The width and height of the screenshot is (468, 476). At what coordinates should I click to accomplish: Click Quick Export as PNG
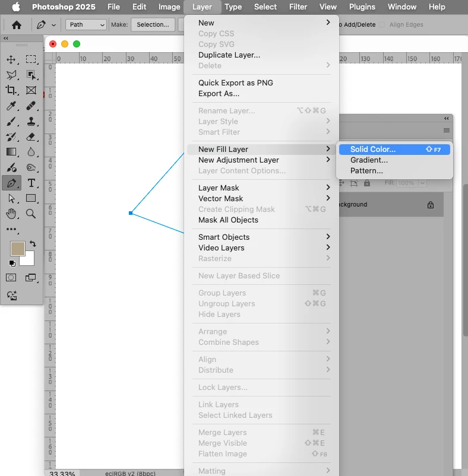coord(235,83)
